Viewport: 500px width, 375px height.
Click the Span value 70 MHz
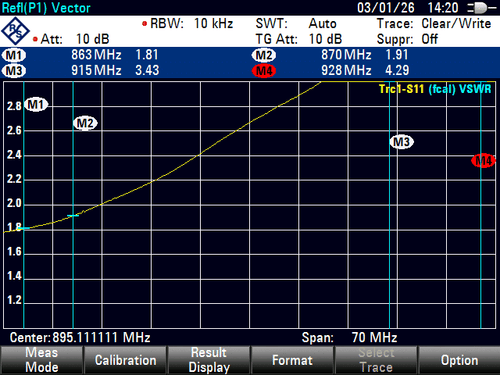tap(374, 338)
